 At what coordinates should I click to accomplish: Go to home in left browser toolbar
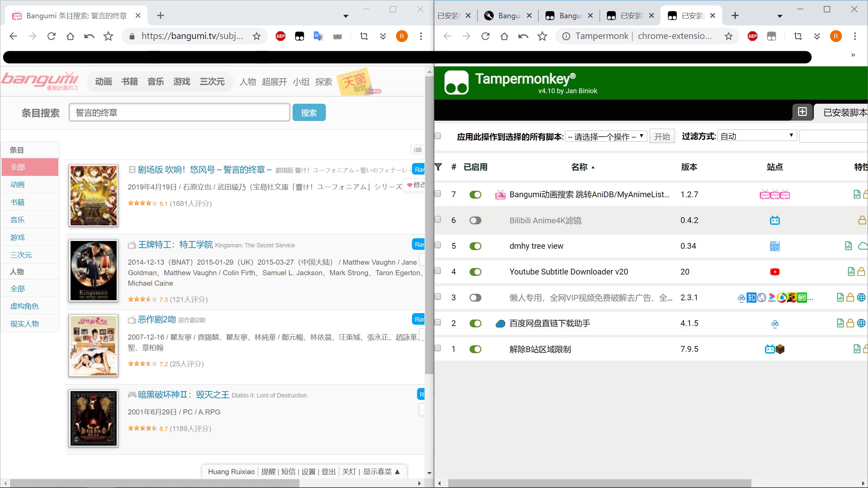point(70,36)
